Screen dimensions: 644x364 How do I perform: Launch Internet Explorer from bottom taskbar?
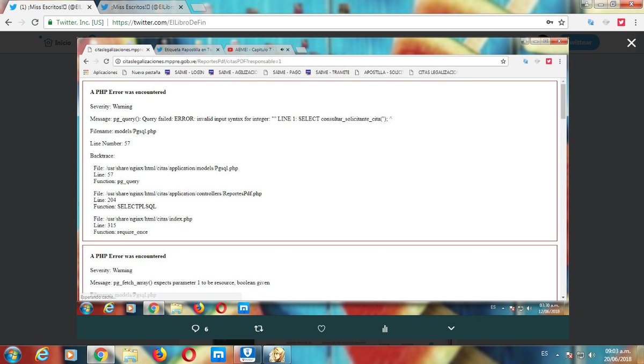click(42, 354)
